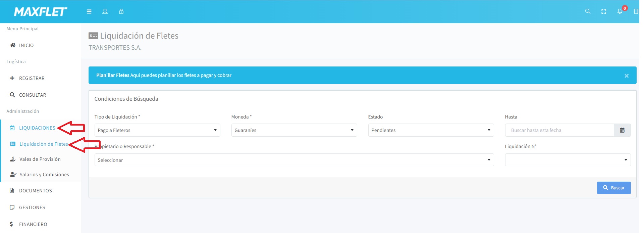Expand Propietario o Responsable selector
The width and height of the screenshot is (644, 233).
click(294, 160)
